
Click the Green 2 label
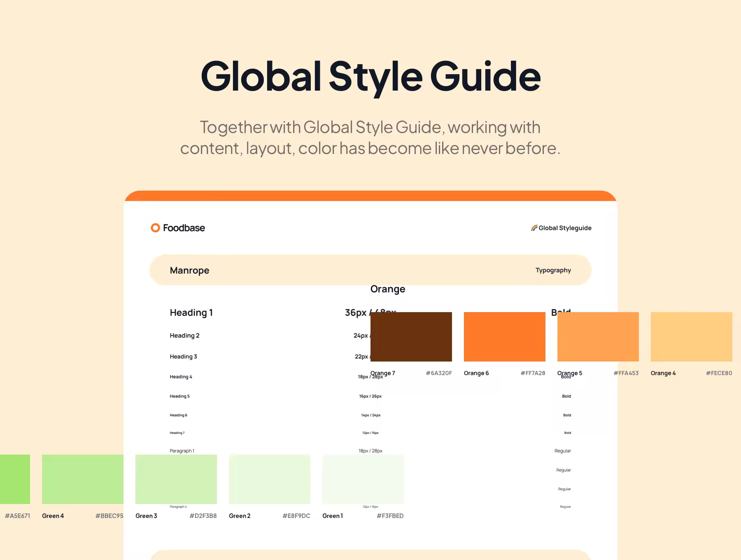click(240, 516)
